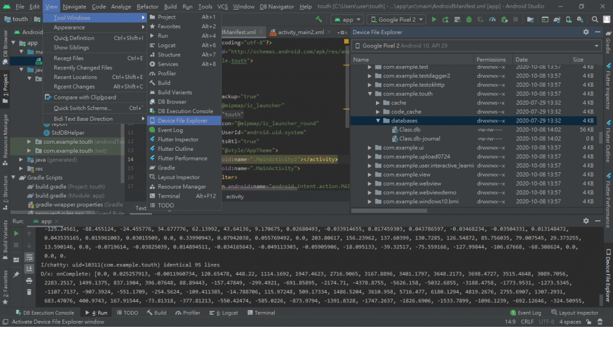Pin the Run tab
613x364 pixels.
(16, 275)
